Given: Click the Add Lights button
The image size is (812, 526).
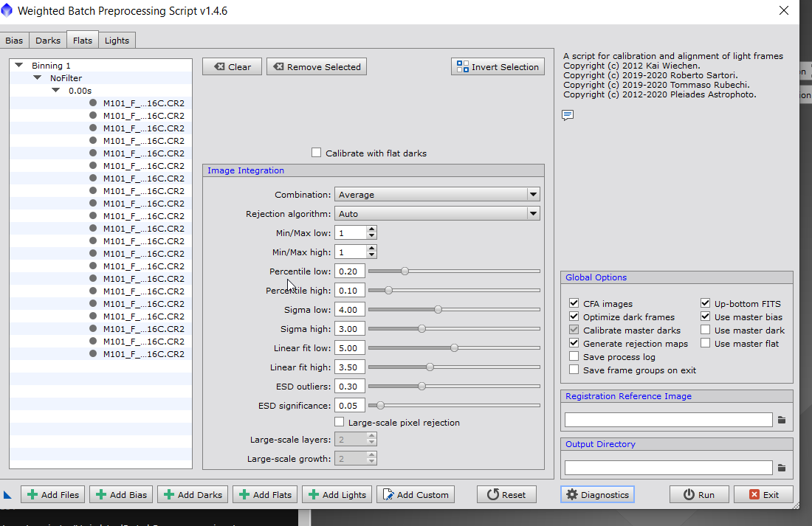Looking at the screenshot, I should pos(337,494).
